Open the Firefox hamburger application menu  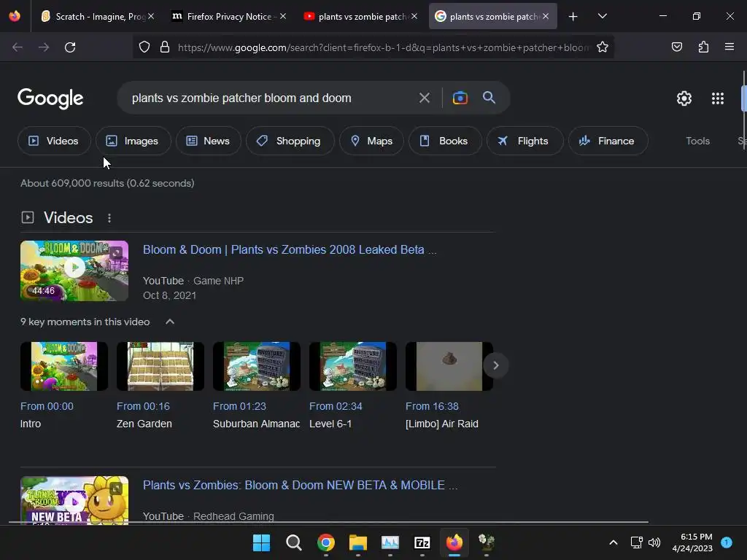[729, 47]
